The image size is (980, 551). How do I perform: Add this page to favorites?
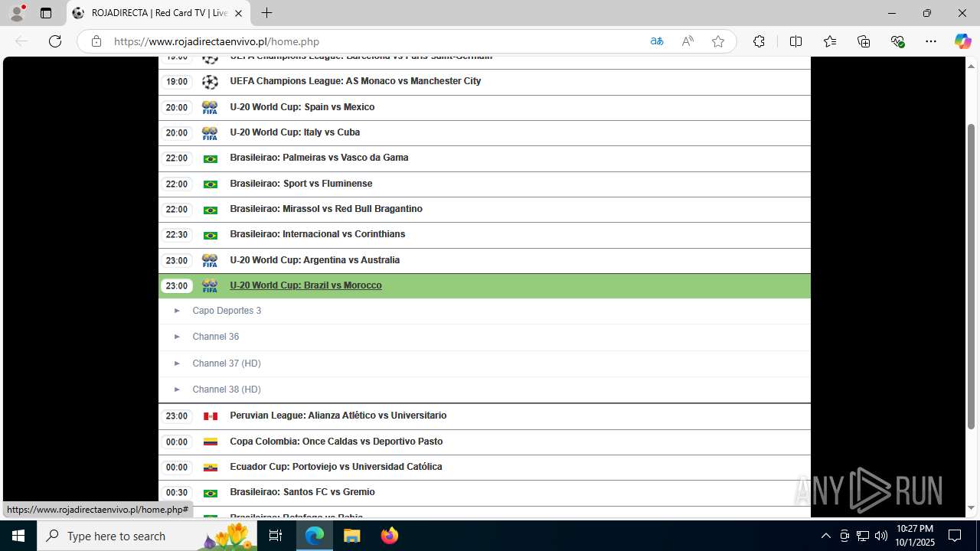point(718,41)
